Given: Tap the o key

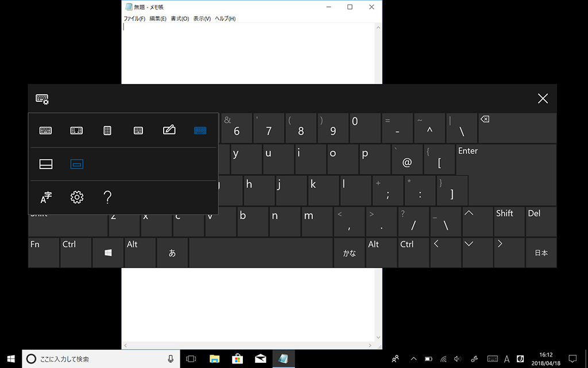Looking at the screenshot, I should pos(343,159).
